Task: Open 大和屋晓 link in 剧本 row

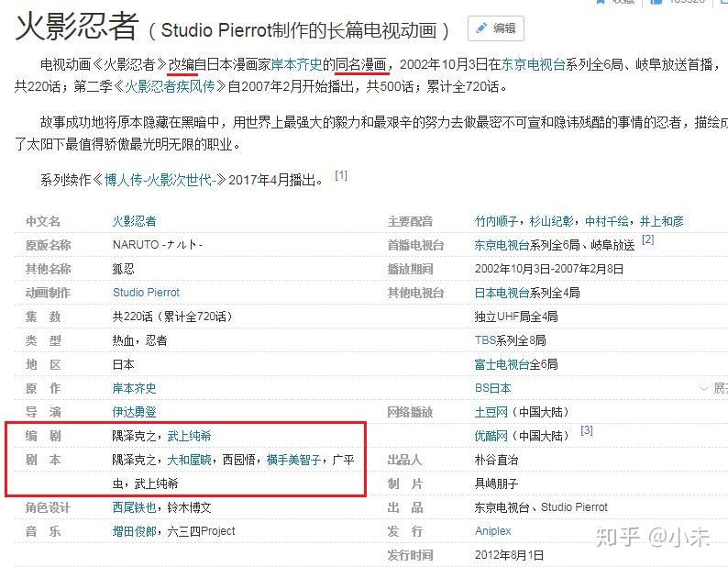Action: pos(189,460)
